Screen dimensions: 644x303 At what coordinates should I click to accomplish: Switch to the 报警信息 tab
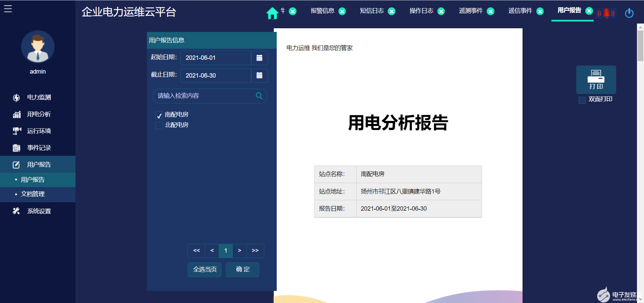pos(322,11)
